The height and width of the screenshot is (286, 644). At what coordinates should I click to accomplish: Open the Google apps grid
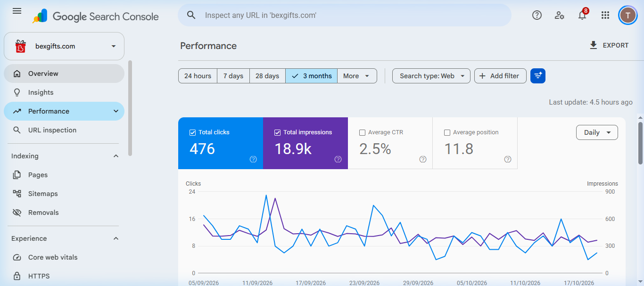pyautogui.click(x=605, y=15)
